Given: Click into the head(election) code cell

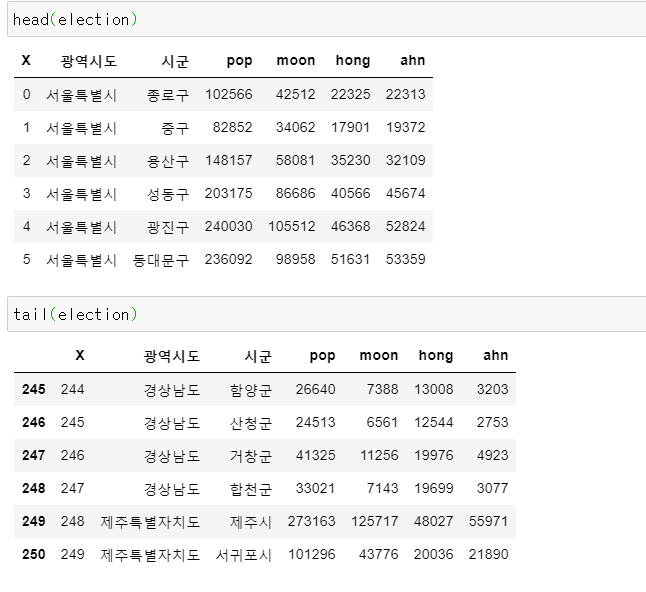Looking at the screenshot, I should coord(326,19).
